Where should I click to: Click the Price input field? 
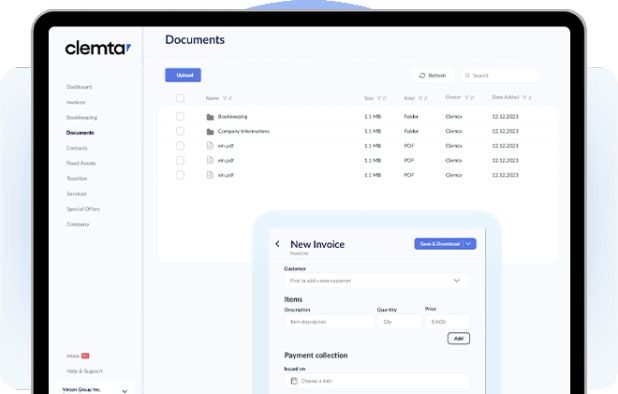(447, 322)
